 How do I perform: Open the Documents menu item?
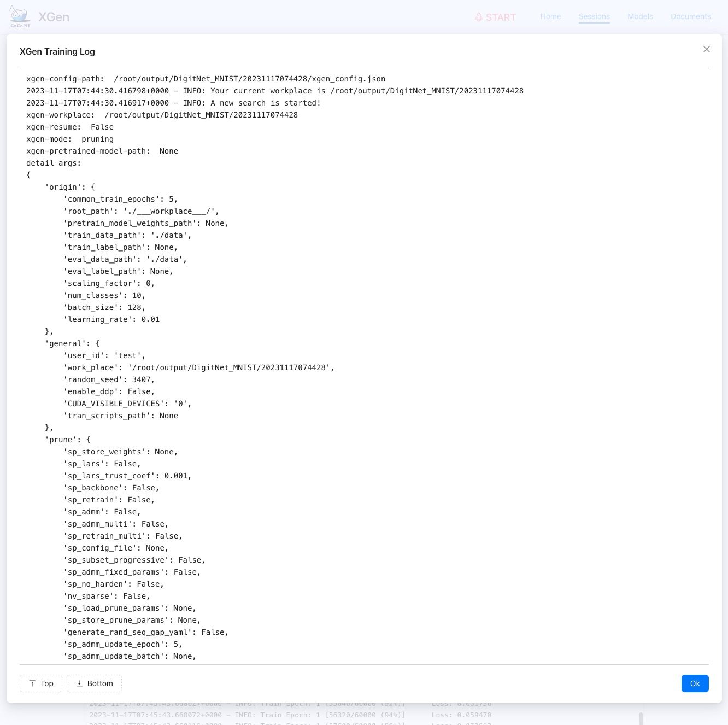(690, 16)
